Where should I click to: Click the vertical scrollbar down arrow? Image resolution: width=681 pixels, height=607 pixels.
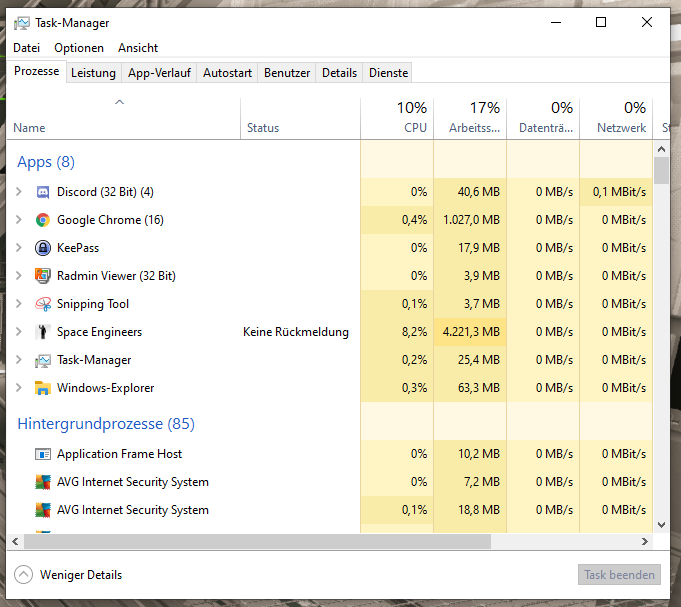[x=661, y=524]
